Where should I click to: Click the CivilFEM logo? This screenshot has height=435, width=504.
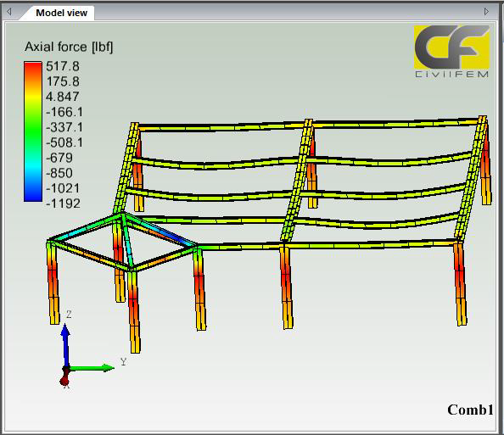coord(451,52)
